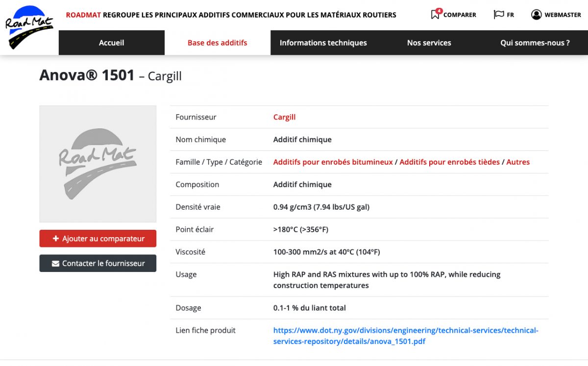Open Additifs pour enrobés bitumineux link
The height and width of the screenshot is (366, 588).
tap(333, 162)
